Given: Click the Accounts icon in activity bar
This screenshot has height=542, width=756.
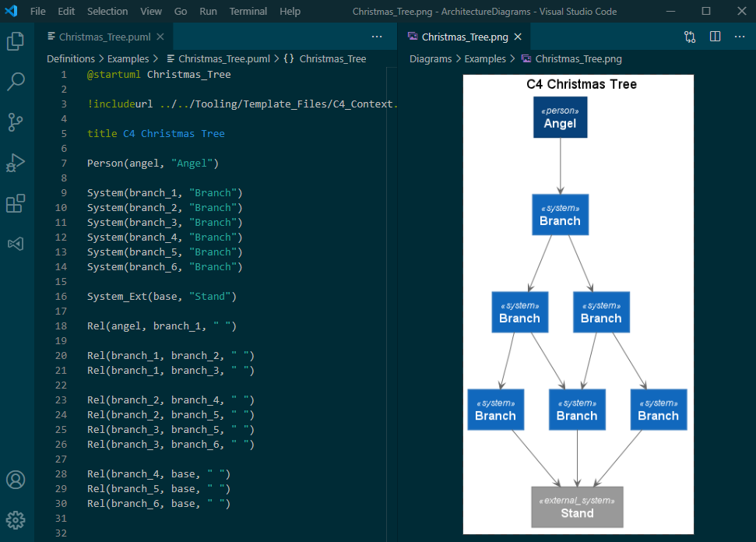Looking at the screenshot, I should (x=16, y=480).
